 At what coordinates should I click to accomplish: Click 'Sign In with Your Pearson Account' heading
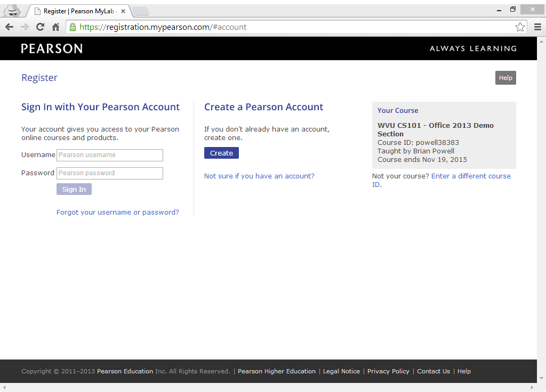pos(100,107)
